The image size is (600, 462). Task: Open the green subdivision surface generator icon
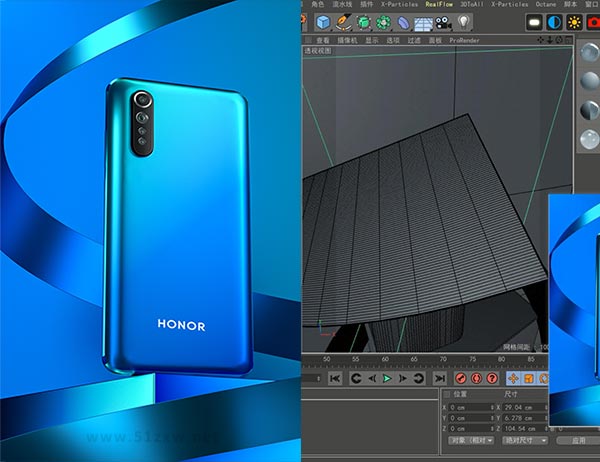364,23
